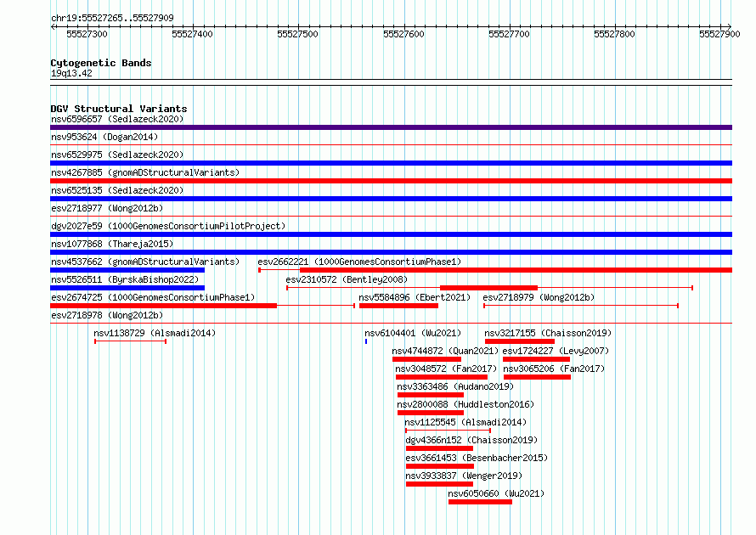Select the red bar under nsv4267885
The height and width of the screenshot is (535, 756).
tap(391, 181)
